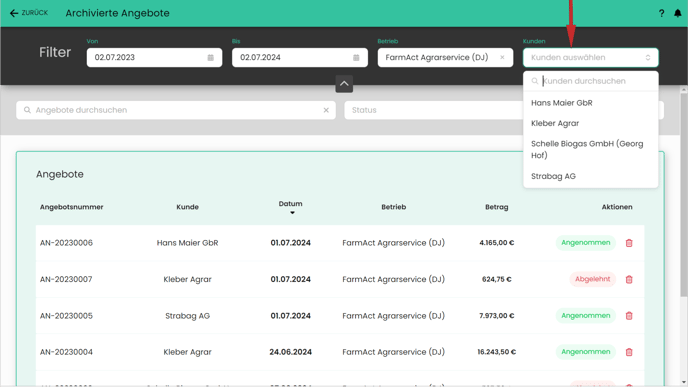Toggle the Kunden auswählen dropdown
Image resolution: width=688 pixels, height=387 pixels.
[591, 57]
